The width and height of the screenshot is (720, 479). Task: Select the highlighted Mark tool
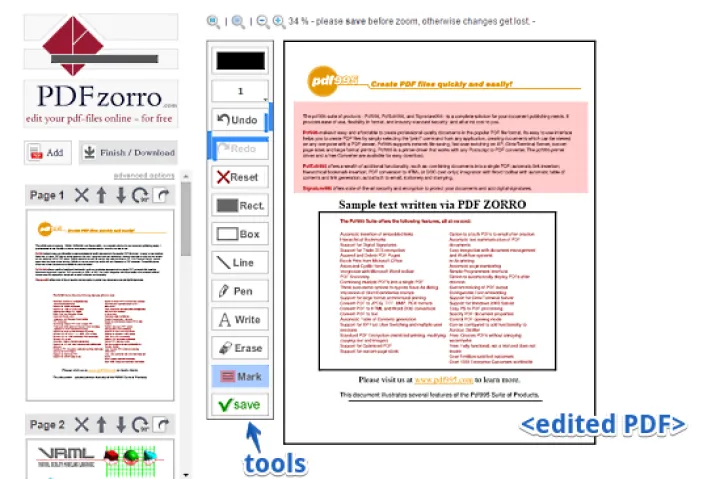point(240,376)
